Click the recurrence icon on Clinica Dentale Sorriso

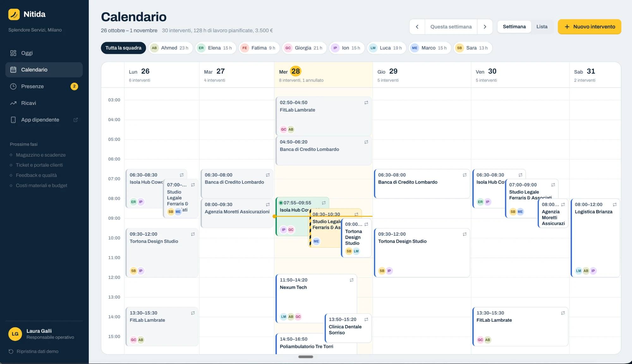[x=366, y=319]
